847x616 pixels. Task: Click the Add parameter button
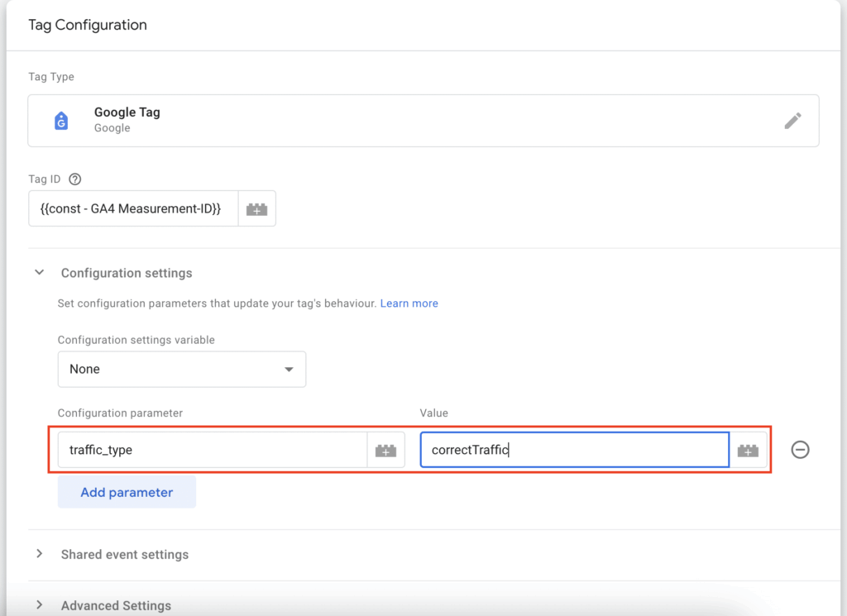coord(127,491)
